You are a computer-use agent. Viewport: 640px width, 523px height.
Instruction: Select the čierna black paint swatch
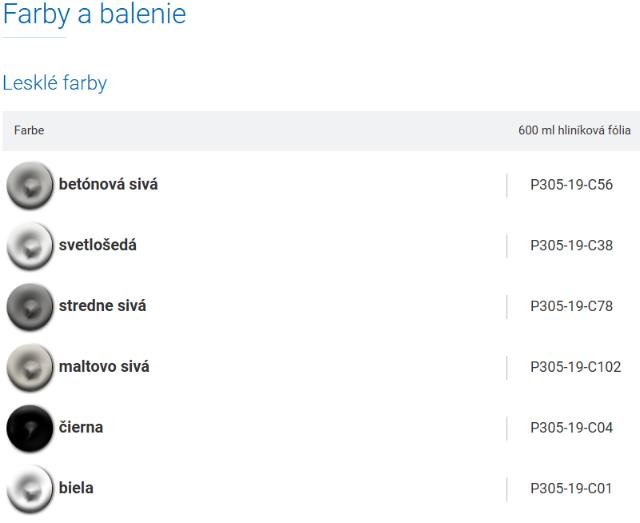coord(31,428)
